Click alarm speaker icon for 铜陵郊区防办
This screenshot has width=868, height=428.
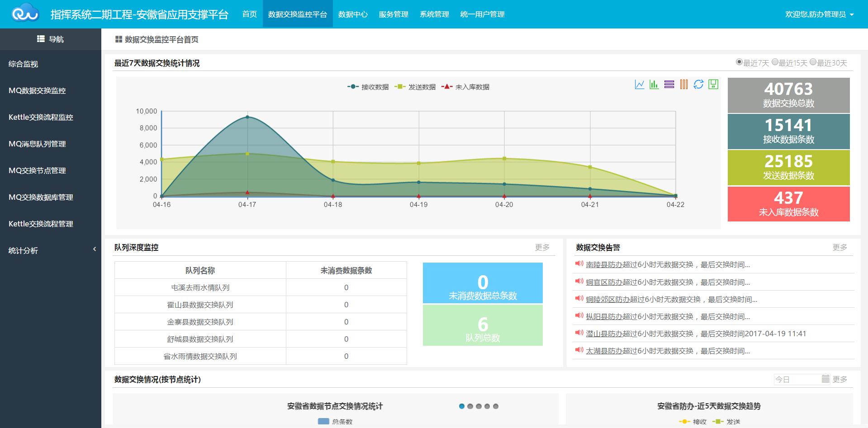point(579,298)
